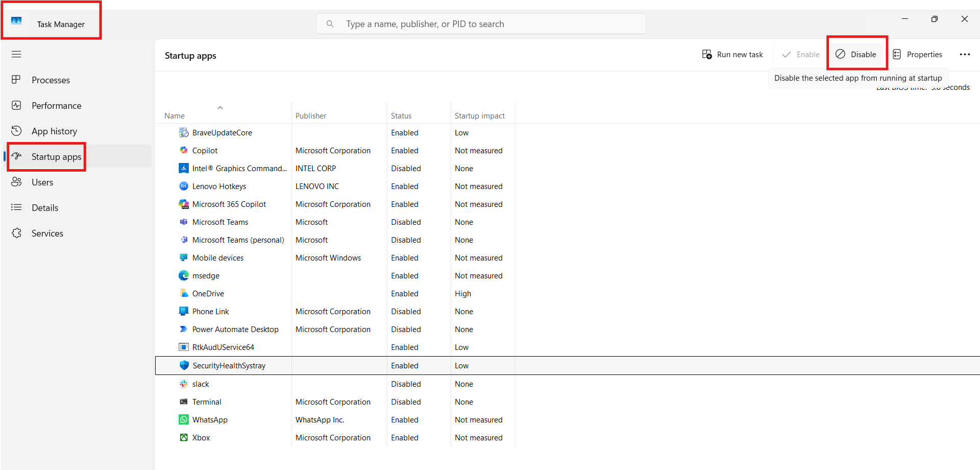The width and height of the screenshot is (980, 470).
Task: Click the App history clock icon
Action: point(17,131)
